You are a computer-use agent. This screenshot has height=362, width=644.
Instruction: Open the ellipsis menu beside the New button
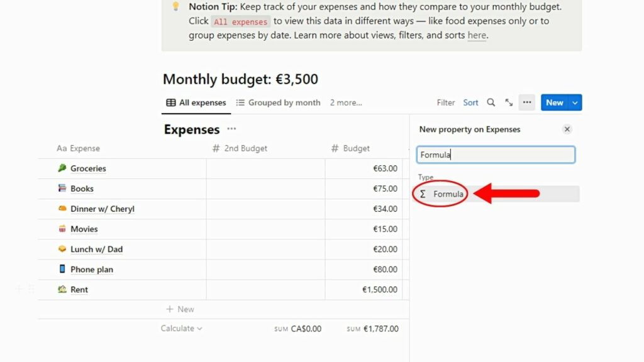pos(526,102)
